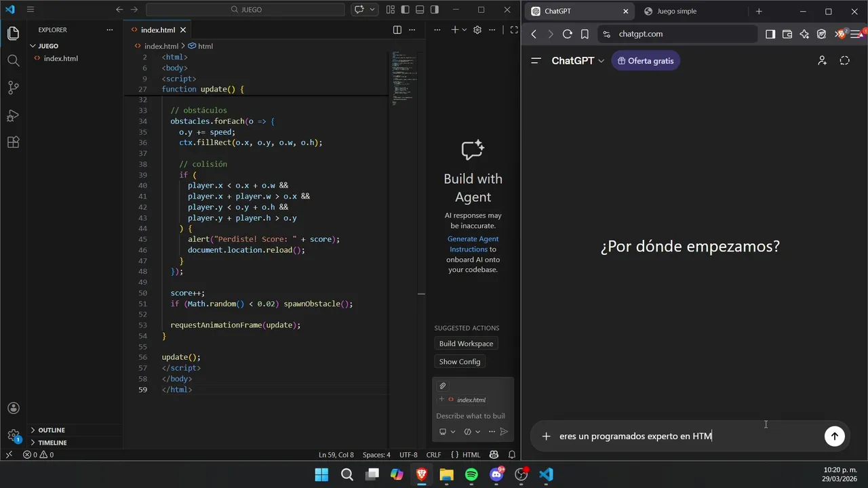The image size is (868, 488).
Task: Bookmark the page in the browser toolbar
Action: tap(585, 34)
